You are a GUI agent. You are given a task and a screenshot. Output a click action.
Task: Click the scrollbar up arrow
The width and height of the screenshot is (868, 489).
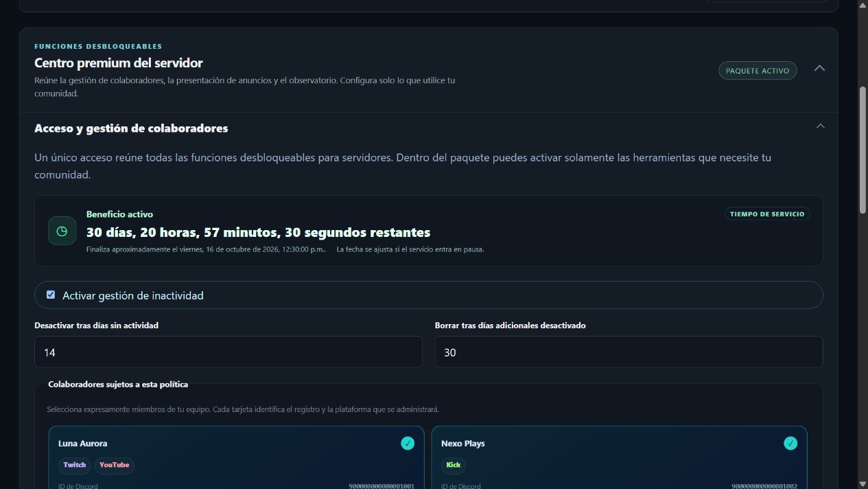(863, 5)
